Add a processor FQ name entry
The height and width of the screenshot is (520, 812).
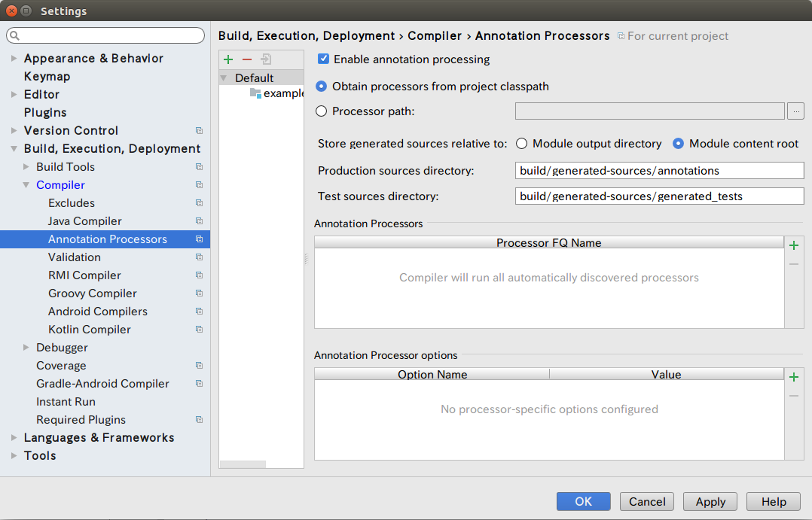(795, 244)
